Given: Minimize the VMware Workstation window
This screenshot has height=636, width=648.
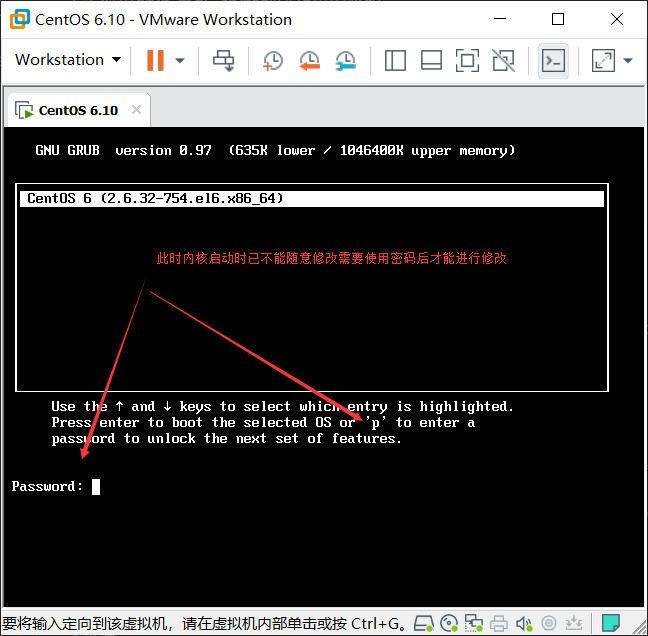Looking at the screenshot, I should click(500, 19).
